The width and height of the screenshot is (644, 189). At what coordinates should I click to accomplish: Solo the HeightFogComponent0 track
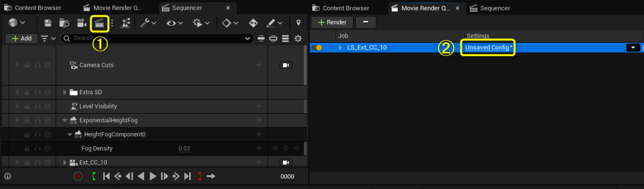click(37, 134)
